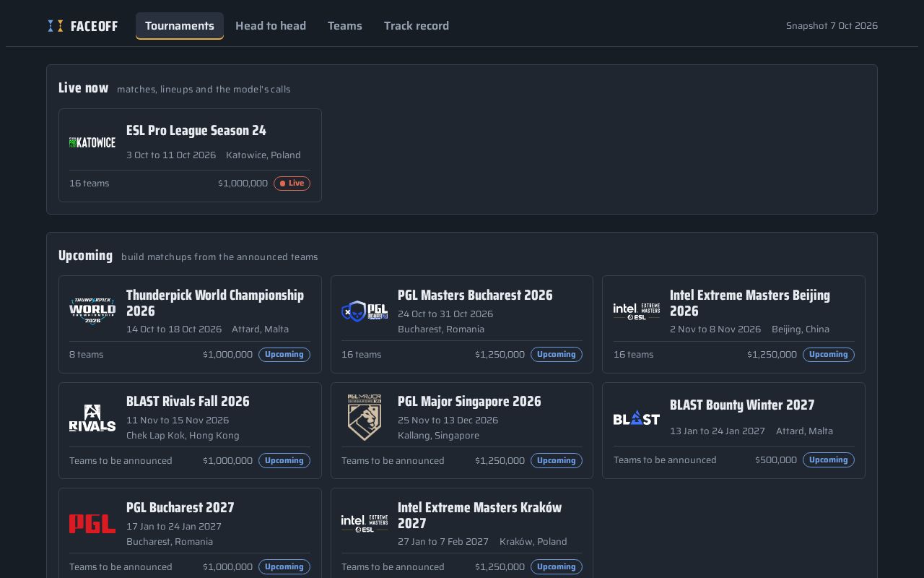This screenshot has width=924, height=578.
Task: Click the FACEOFF logo icon
Action: [x=56, y=26]
